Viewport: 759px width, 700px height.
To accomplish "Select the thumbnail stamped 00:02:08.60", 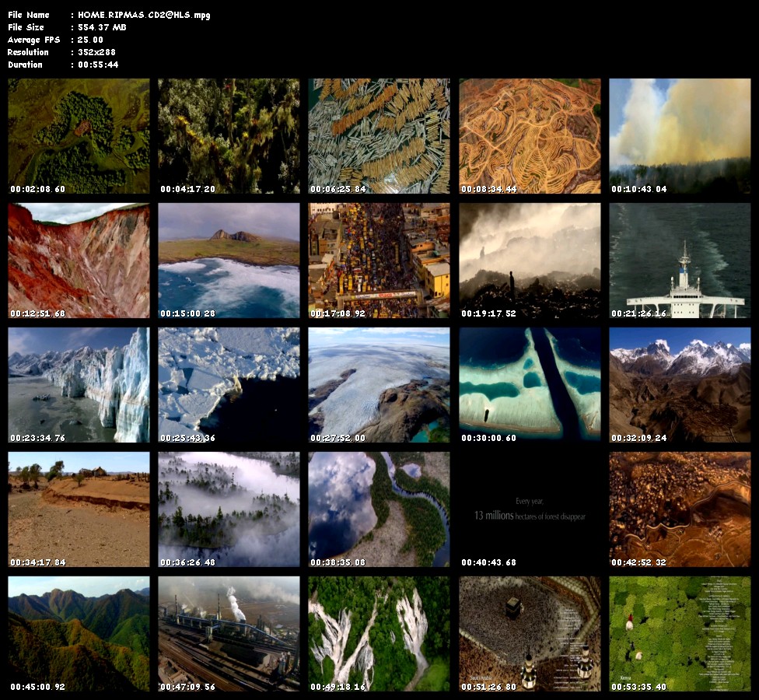I will coord(79,136).
